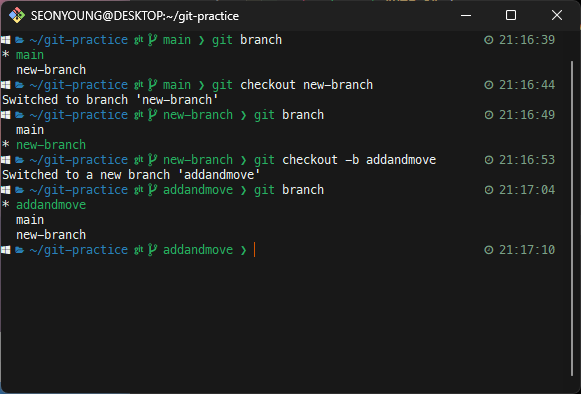
Task: Click branch symbol on the 21:16:49 prompt line
Action: click(152, 115)
